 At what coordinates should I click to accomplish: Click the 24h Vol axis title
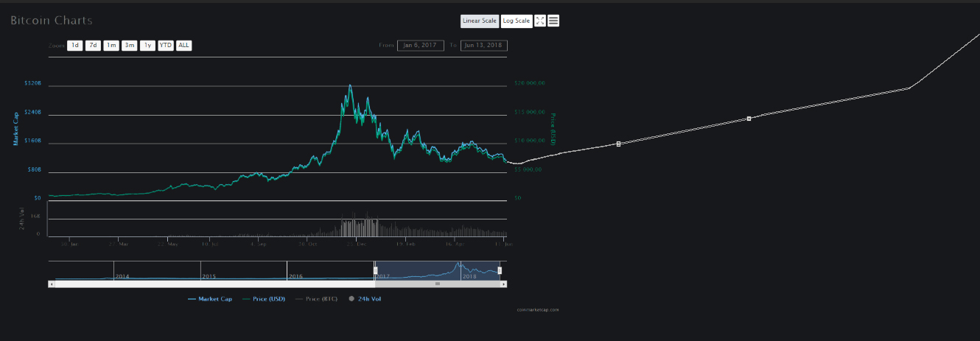click(21, 219)
